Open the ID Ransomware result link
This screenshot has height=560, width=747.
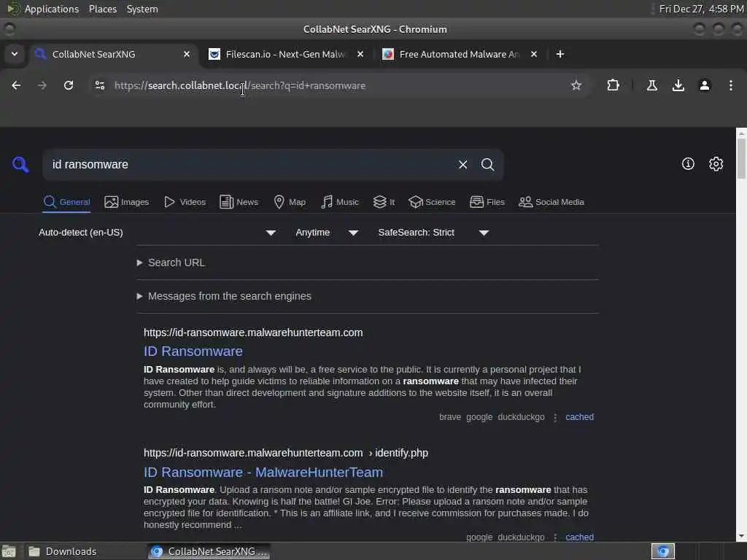pyautogui.click(x=193, y=351)
